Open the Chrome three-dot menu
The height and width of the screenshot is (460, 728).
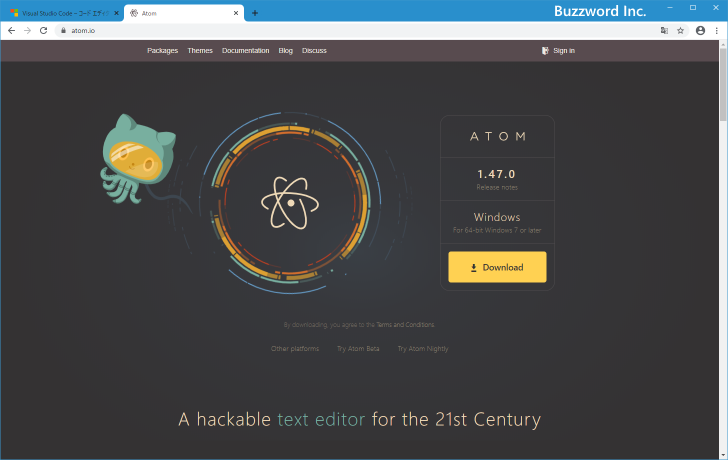tap(717, 31)
